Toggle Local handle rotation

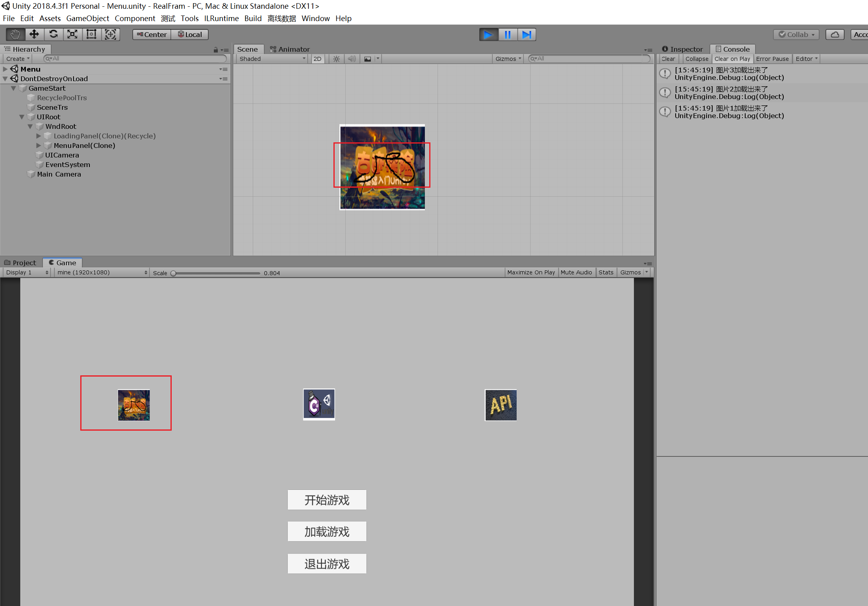point(190,35)
